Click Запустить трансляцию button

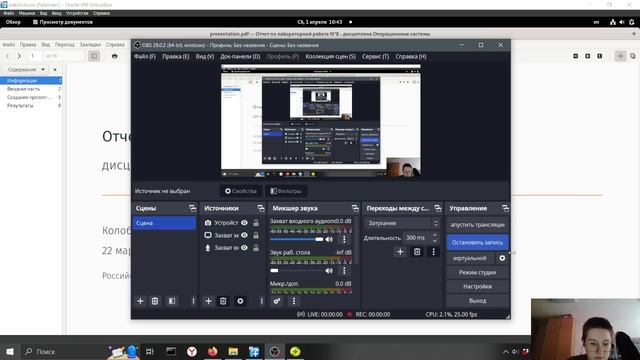(477, 224)
